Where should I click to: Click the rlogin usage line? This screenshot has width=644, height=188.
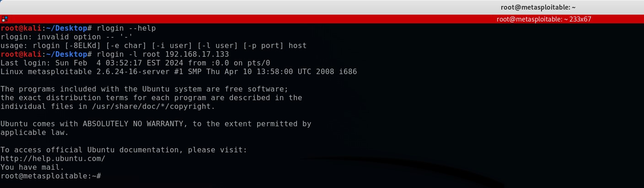(153, 46)
